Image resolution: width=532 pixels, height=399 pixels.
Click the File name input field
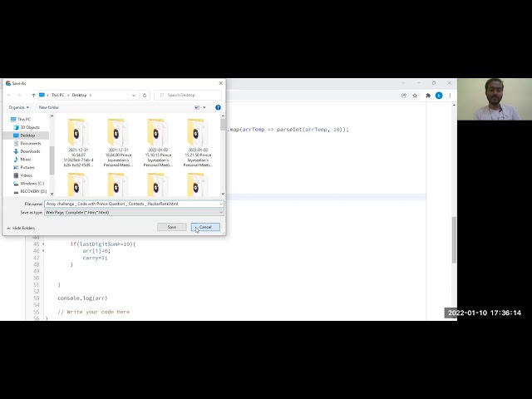(x=131, y=204)
